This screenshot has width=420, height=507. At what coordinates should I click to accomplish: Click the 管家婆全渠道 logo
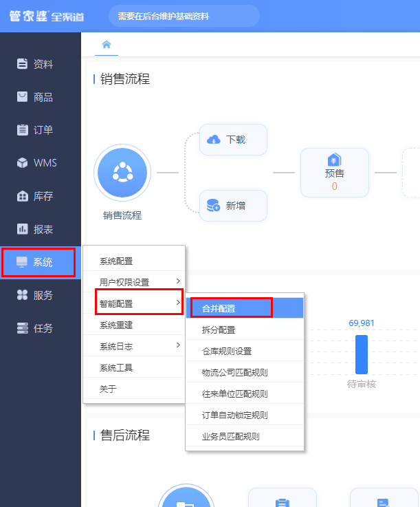click(47, 17)
